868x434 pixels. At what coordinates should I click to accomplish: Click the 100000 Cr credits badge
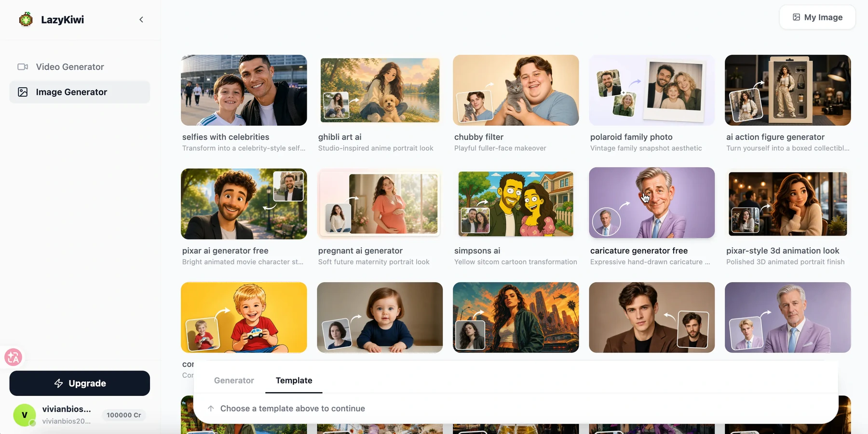[x=124, y=415]
